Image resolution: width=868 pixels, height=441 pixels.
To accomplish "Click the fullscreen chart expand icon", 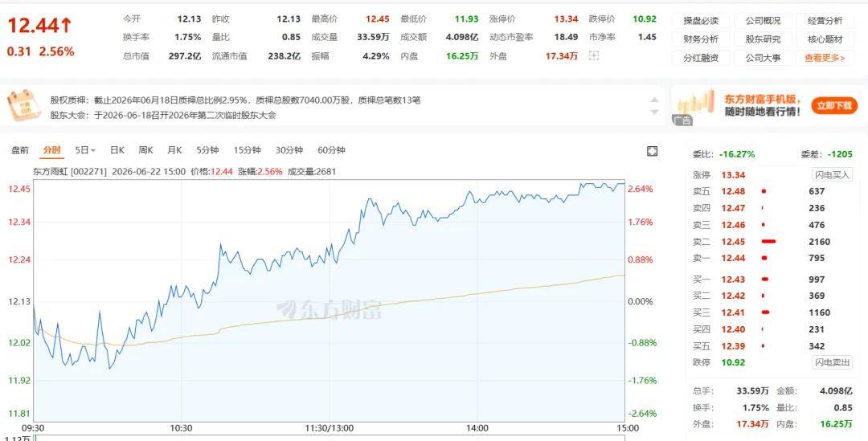I will point(652,151).
